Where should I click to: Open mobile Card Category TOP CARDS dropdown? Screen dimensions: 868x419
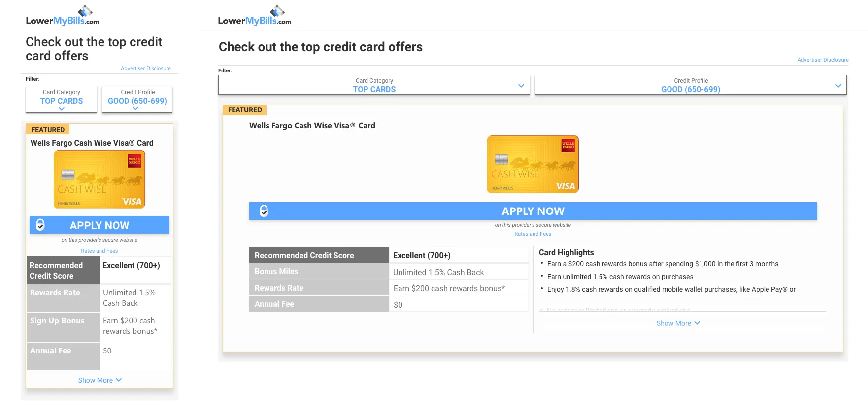[62, 100]
